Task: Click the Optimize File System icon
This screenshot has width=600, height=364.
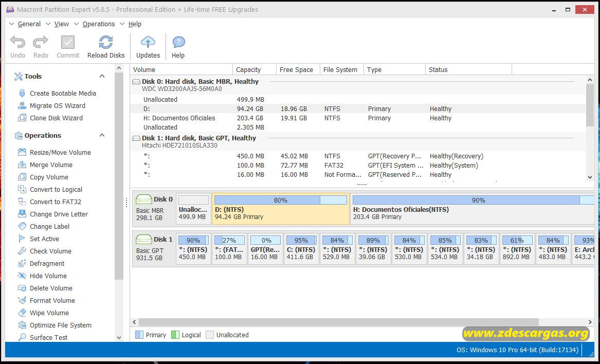Action: point(22,325)
